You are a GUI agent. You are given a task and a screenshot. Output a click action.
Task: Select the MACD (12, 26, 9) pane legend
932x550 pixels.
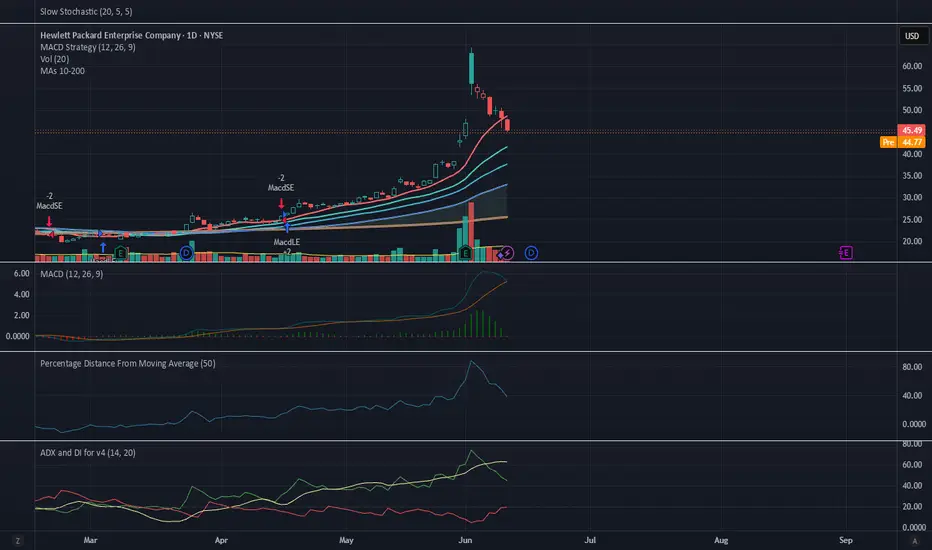(71, 274)
